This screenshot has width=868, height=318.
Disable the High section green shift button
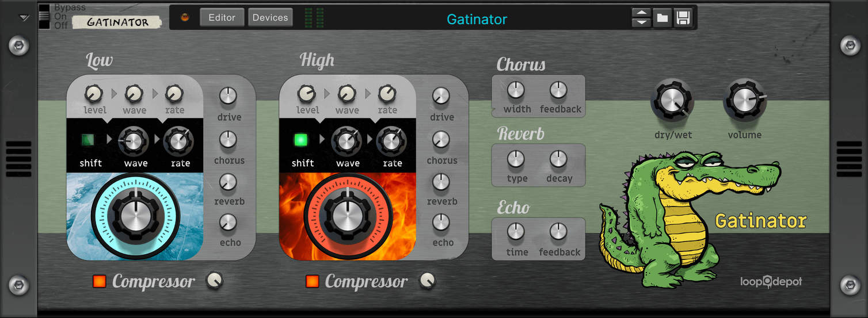pyautogui.click(x=300, y=140)
